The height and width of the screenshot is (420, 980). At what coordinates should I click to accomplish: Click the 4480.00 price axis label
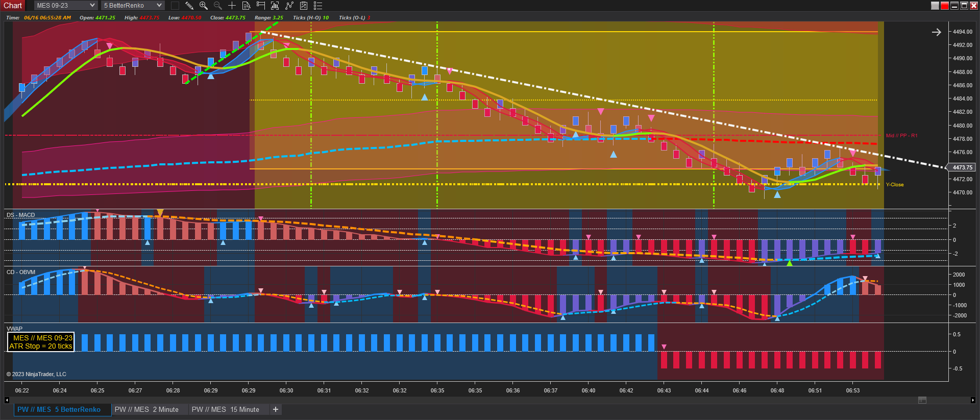click(x=963, y=126)
